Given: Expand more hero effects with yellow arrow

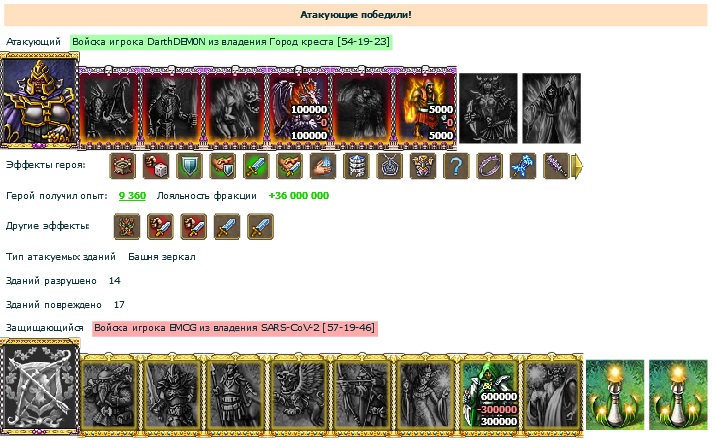Looking at the screenshot, I should click(577, 166).
